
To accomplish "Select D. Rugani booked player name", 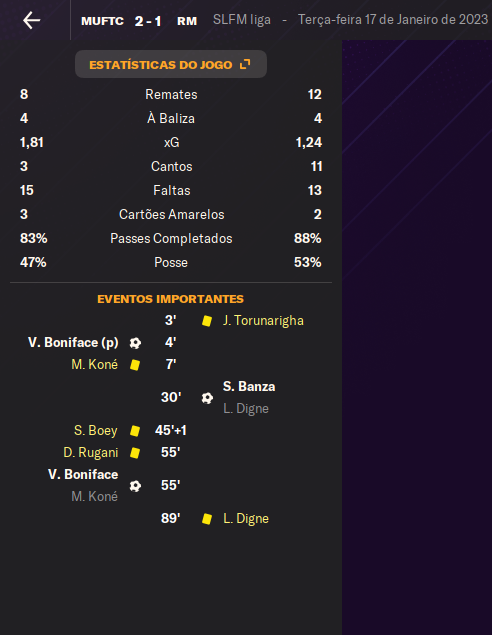I will [91, 452].
